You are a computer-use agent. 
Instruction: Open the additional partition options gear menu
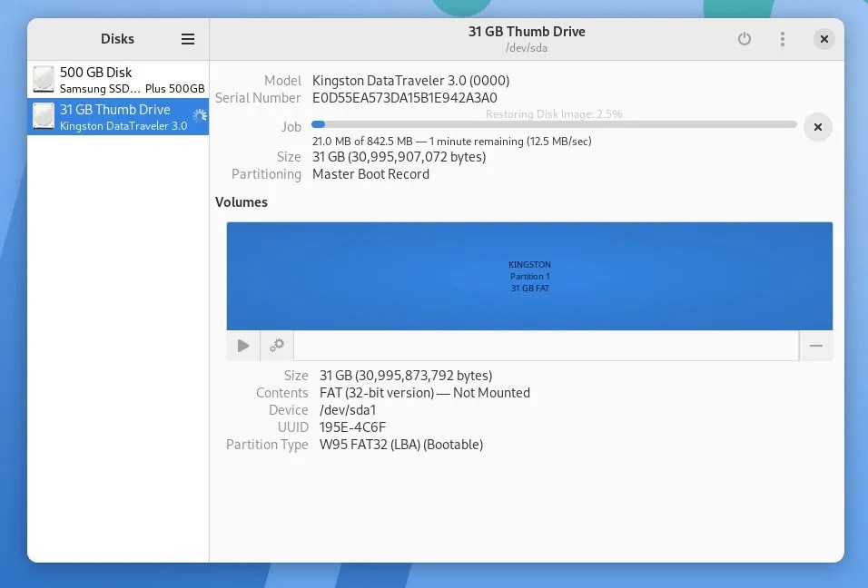tap(277, 345)
